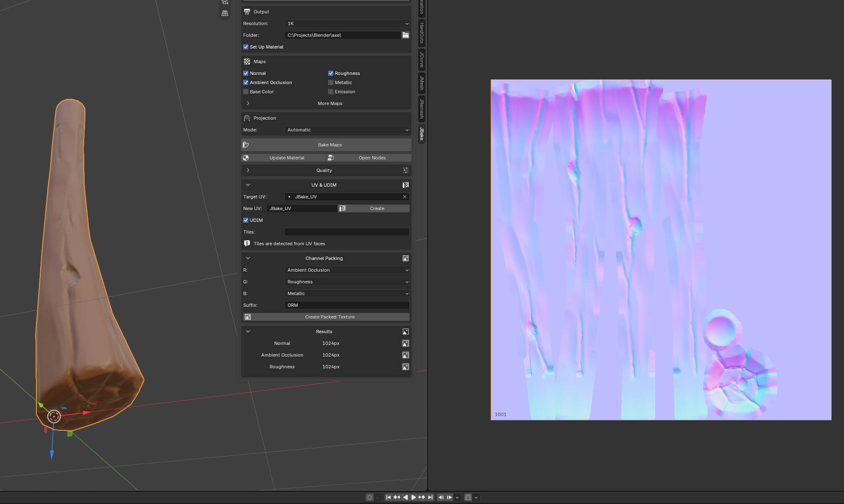Screen dimensions: 844x504
Task: Open the Resolution 1K dropdown
Action: point(347,23)
